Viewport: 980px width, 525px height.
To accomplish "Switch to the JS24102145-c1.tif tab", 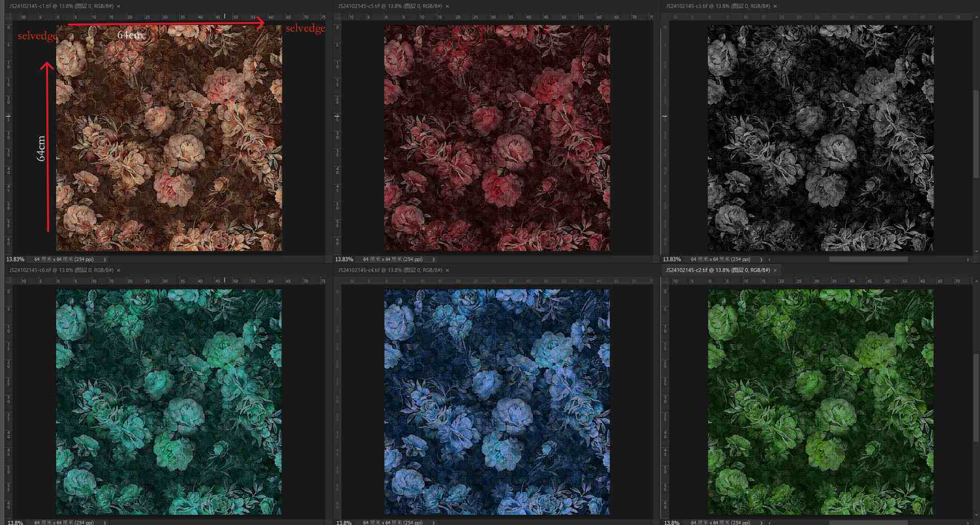I will pos(61,6).
